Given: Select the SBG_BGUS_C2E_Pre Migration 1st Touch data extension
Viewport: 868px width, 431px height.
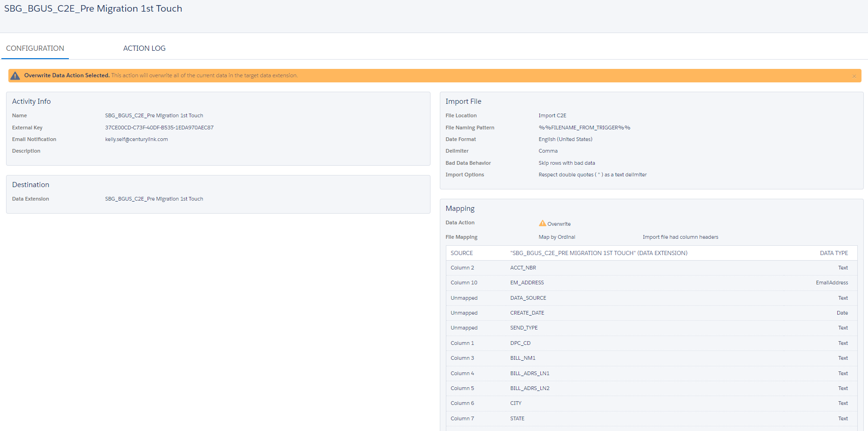Looking at the screenshot, I should pyautogui.click(x=154, y=198).
